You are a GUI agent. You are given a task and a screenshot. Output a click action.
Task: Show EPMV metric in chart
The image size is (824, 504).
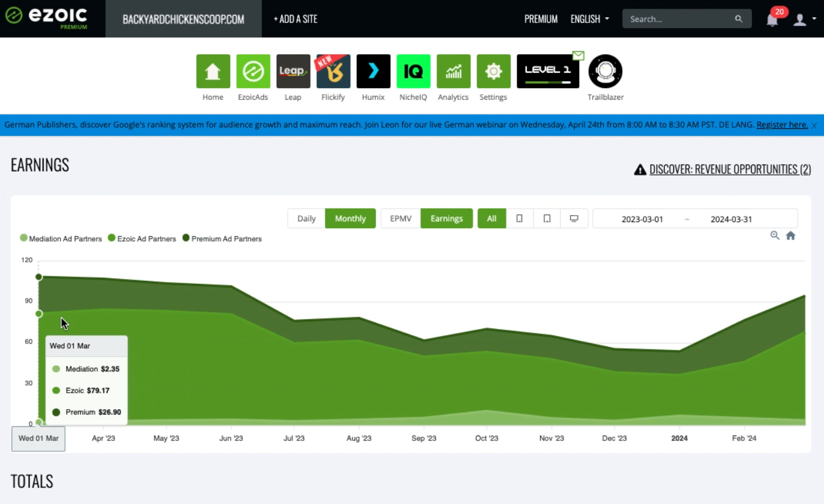(x=401, y=218)
